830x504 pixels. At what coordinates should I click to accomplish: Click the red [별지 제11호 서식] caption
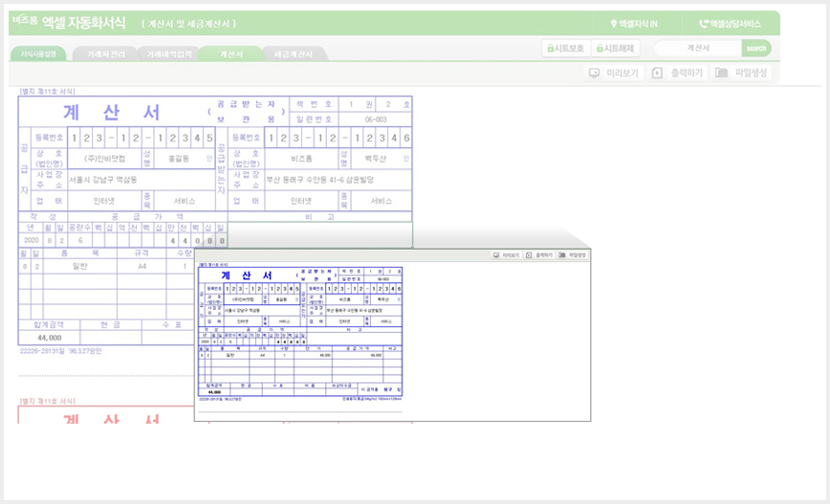48,402
